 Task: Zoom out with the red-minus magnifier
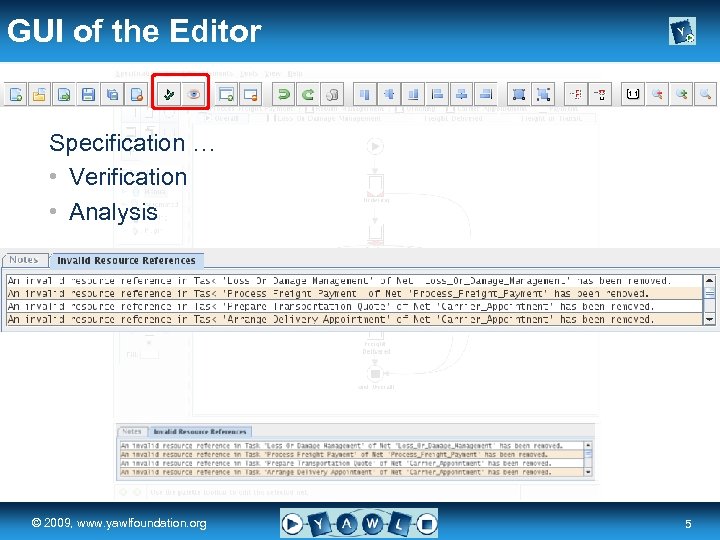coord(657,95)
